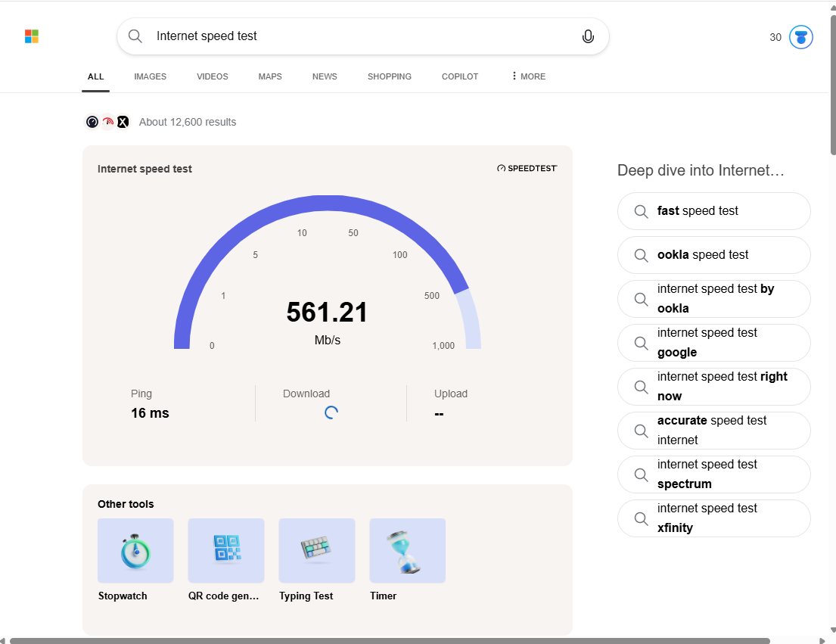
Task: Click Deep dive into Internet heading
Action: pyautogui.click(x=701, y=170)
